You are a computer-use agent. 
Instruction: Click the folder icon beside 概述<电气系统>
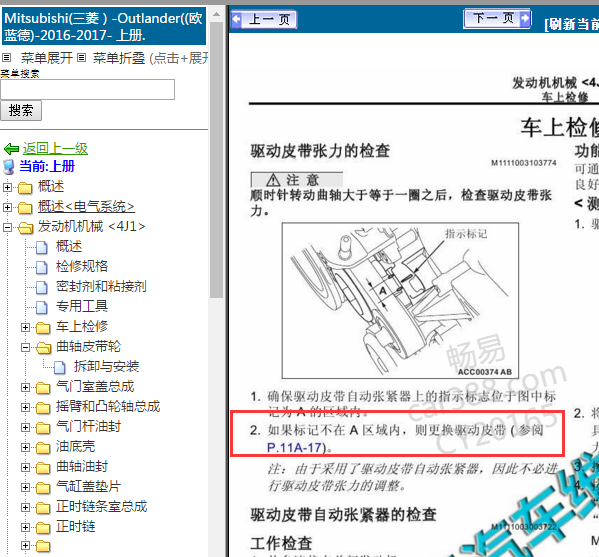[x=25, y=208]
